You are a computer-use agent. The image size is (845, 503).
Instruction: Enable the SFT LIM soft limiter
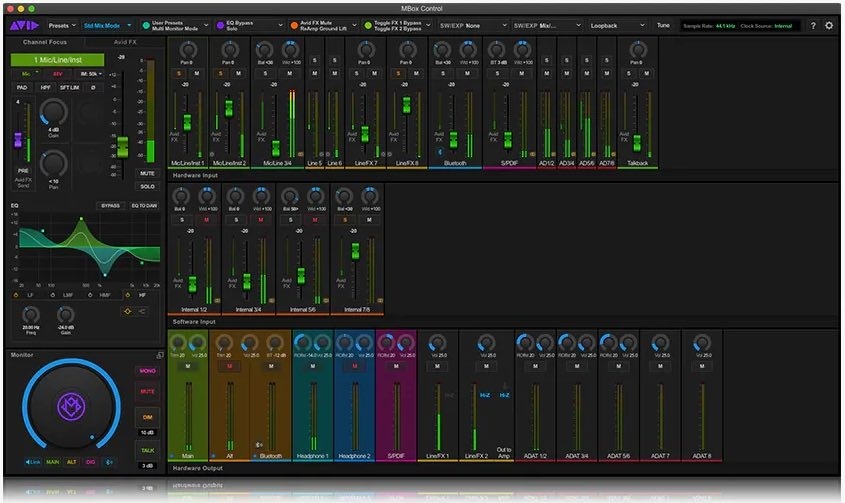pos(69,87)
